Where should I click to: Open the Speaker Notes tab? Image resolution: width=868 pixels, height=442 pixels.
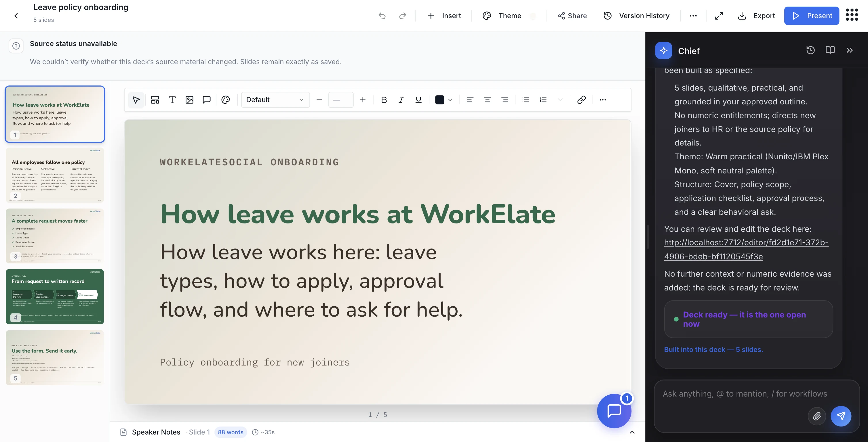(x=156, y=432)
